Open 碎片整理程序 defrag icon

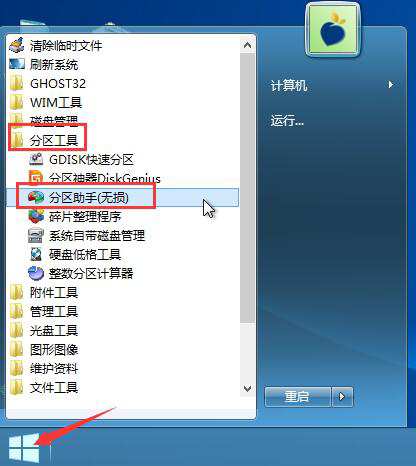click(x=36, y=216)
